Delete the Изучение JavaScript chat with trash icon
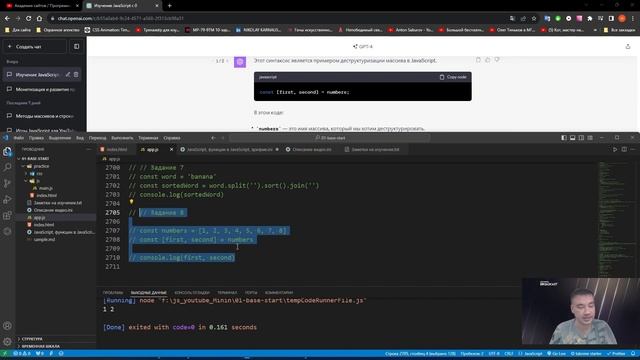 tap(76, 75)
